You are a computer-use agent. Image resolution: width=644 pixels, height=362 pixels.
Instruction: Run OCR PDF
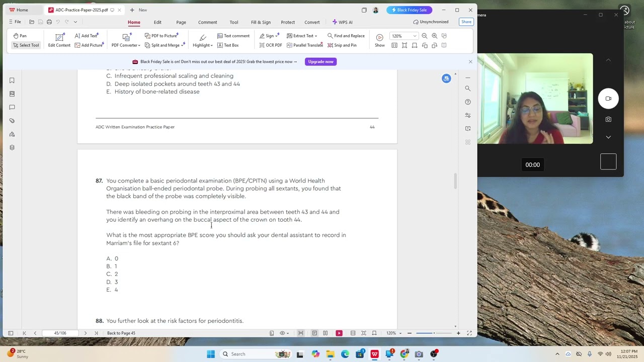coord(271,45)
